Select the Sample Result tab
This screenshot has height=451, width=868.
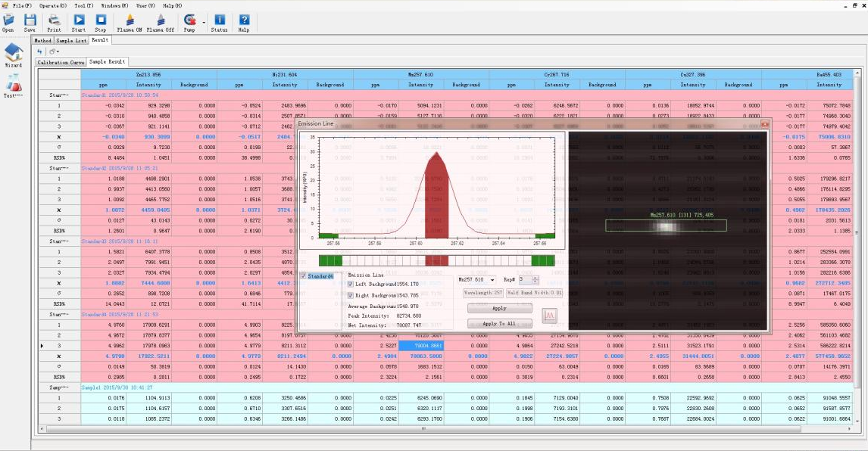[x=108, y=61]
